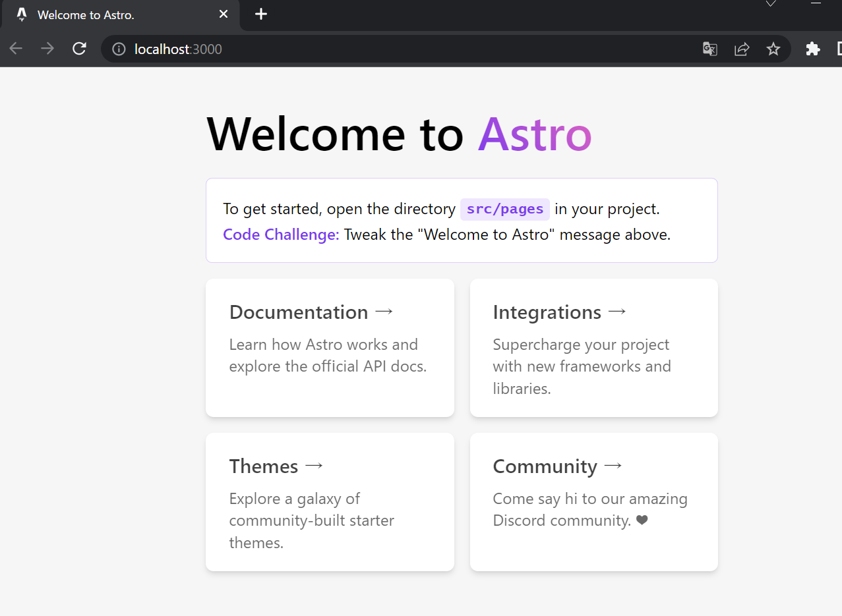The image size is (842, 616).
Task: Click 'Learn how Astro works' description
Action: pos(328,355)
